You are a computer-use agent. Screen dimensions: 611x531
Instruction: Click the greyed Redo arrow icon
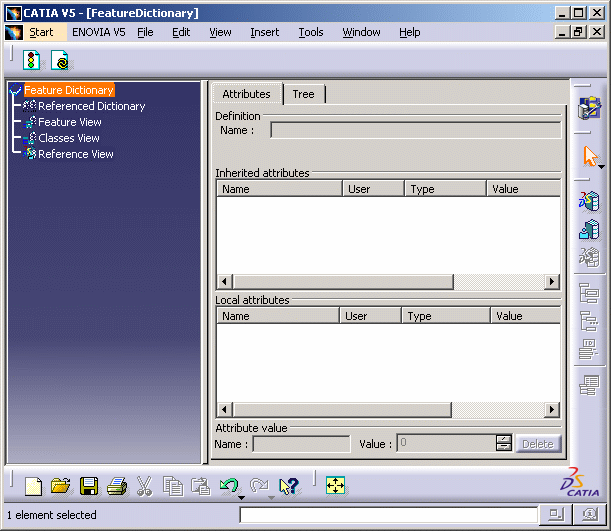(259, 485)
